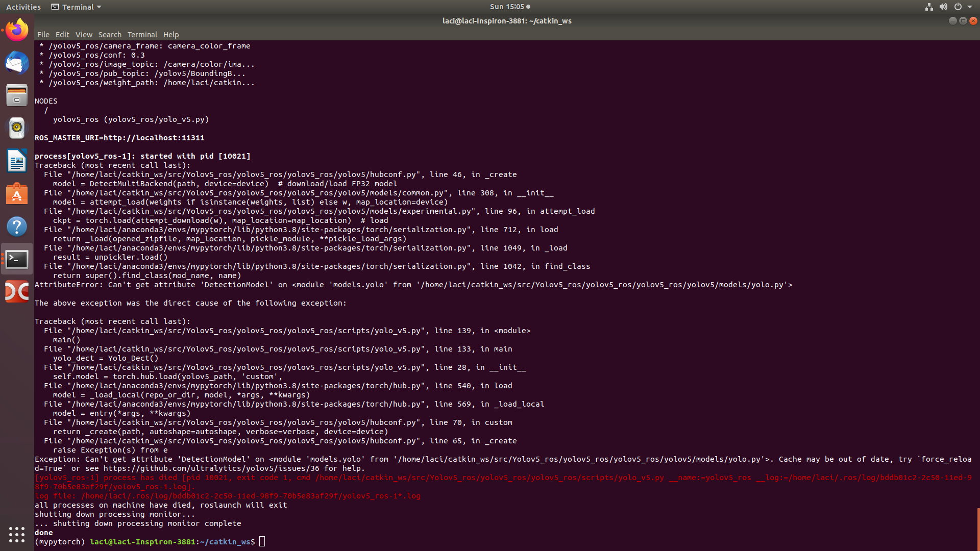
Task: Open the Ubuntu Software store
Action: point(16,194)
